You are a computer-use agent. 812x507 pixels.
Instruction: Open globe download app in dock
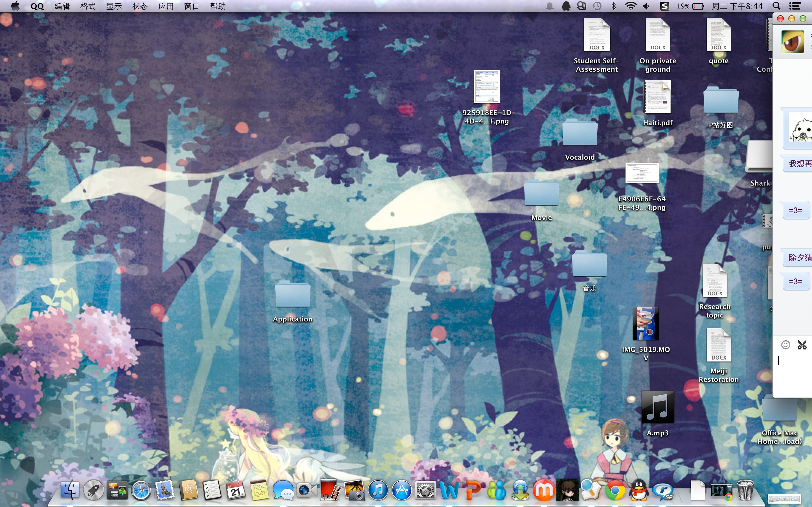(520, 491)
